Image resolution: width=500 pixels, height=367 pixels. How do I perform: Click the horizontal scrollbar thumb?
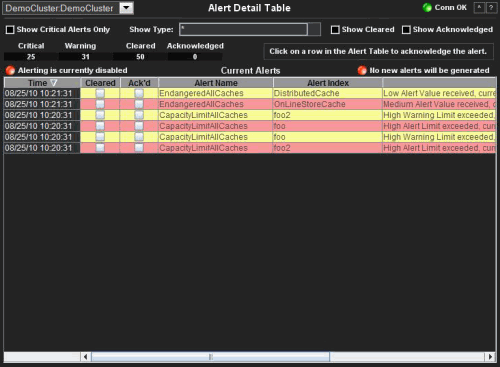(211, 357)
